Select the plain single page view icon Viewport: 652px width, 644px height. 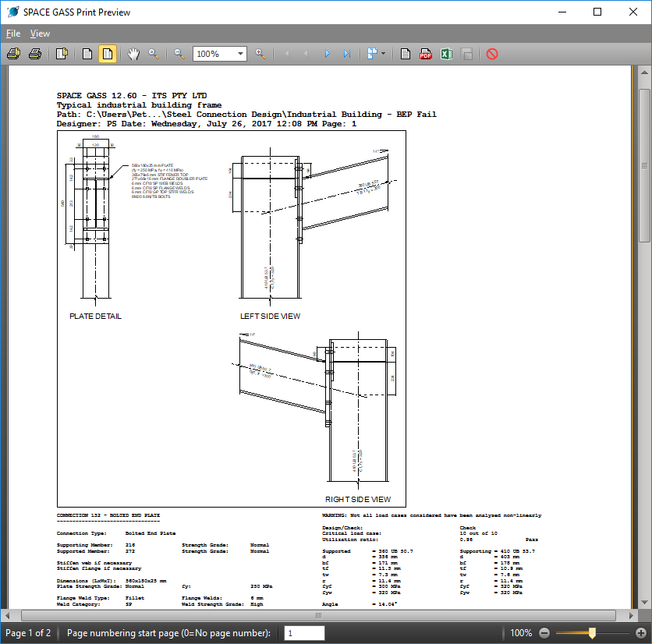coord(87,54)
